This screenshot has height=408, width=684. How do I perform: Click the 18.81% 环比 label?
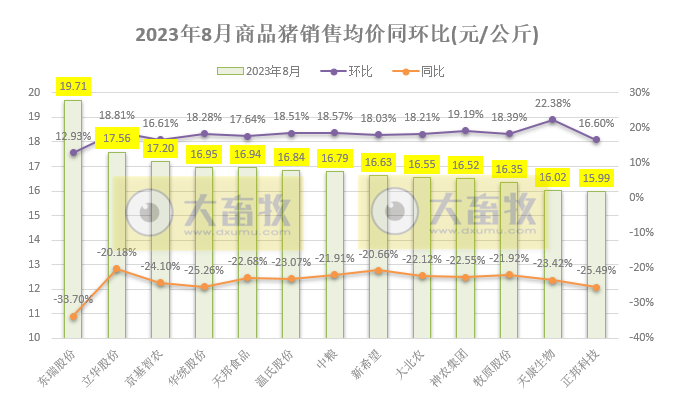117,115
